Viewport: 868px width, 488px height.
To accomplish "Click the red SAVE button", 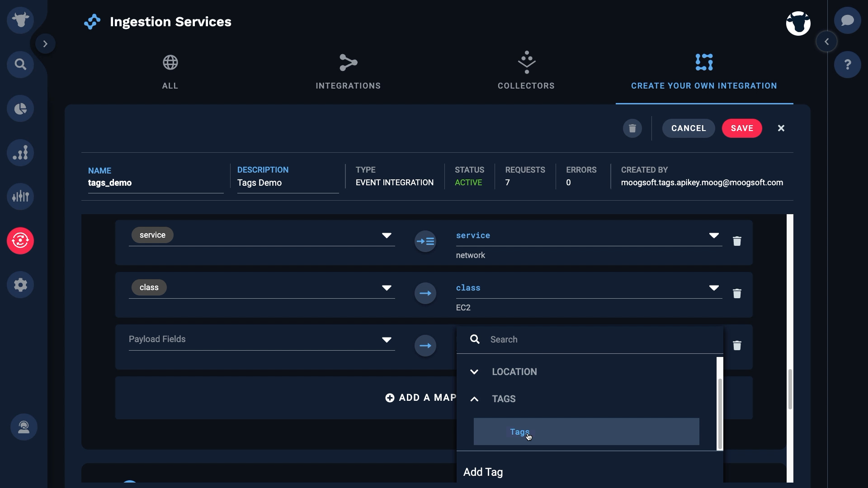I will 742,128.
